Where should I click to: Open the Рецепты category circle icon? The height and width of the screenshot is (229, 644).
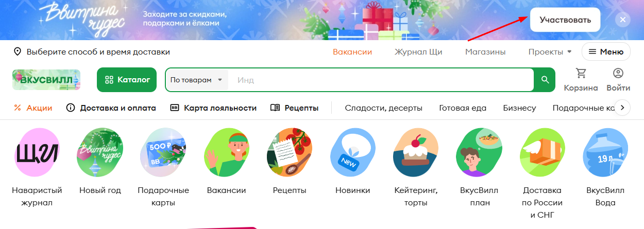(x=290, y=153)
